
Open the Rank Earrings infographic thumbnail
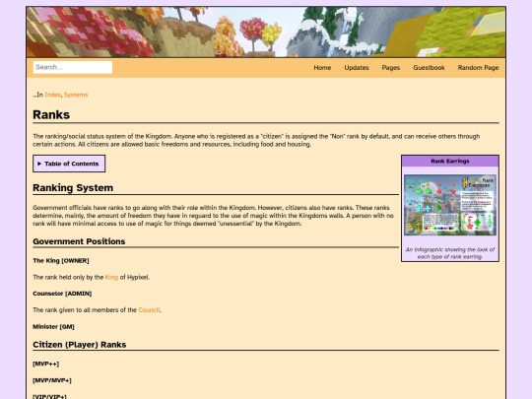point(450,205)
